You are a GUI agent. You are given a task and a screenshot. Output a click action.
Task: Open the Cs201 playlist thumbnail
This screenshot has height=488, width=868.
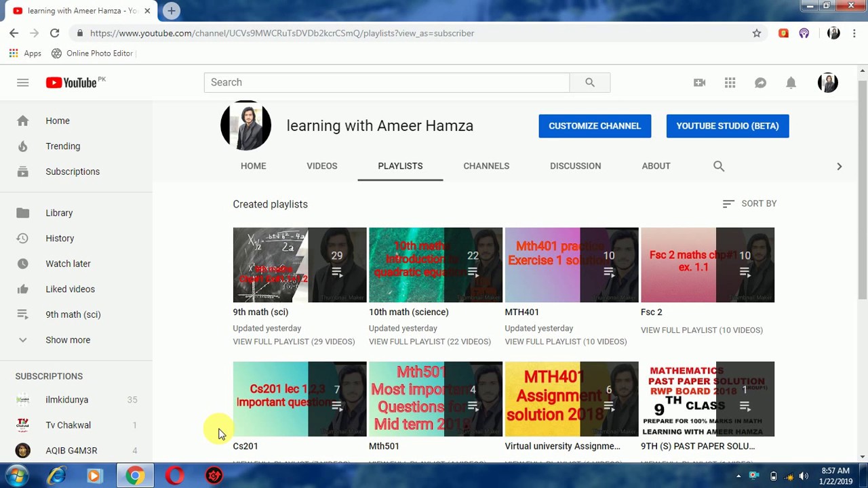coord(300,399)
